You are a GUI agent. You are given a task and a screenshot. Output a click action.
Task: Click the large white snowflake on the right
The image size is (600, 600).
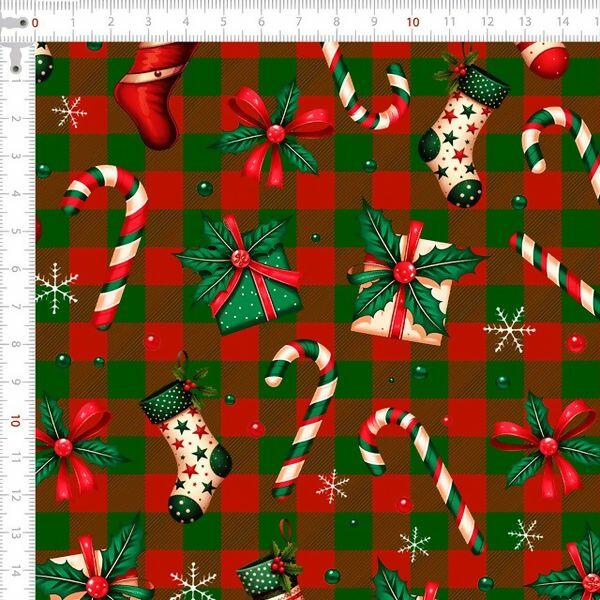pos(509,330)
